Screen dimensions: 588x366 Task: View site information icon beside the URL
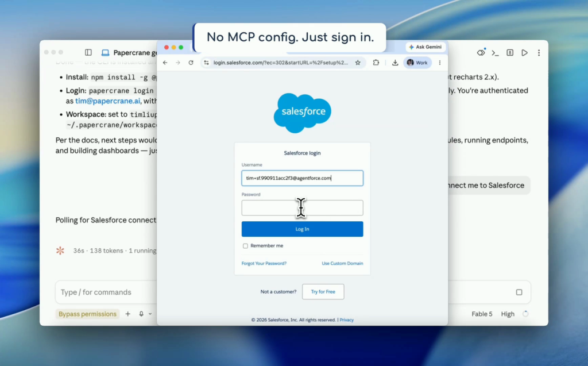pos(206,63)
